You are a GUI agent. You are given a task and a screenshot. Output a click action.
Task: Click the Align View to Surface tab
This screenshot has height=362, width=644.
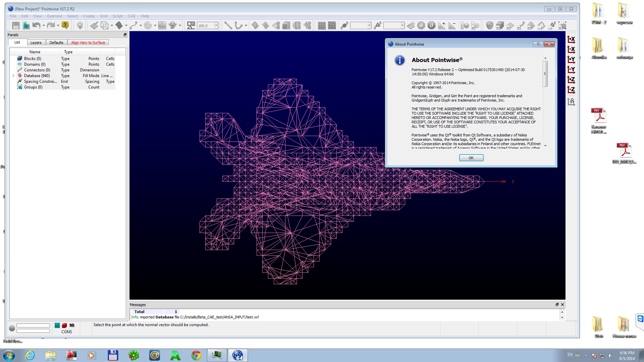coord(88,43)
